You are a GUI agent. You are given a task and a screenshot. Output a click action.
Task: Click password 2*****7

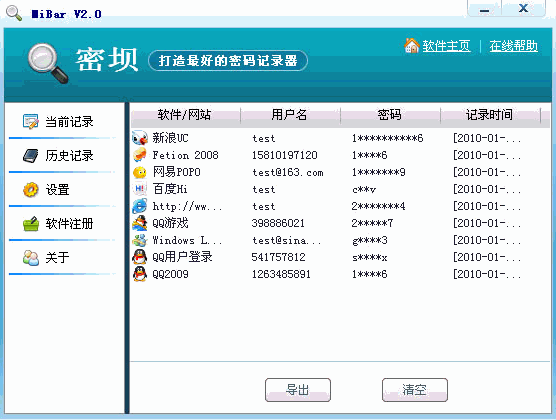coord(372,223)
